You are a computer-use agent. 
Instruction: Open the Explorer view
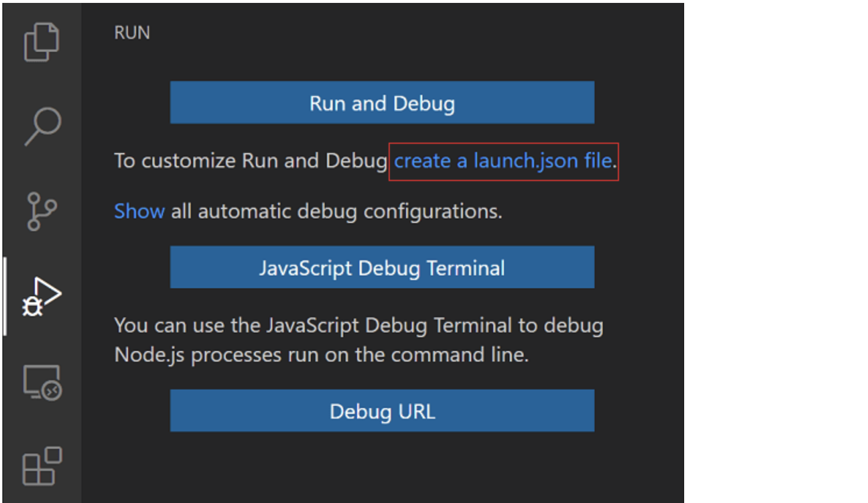[41, 41]
